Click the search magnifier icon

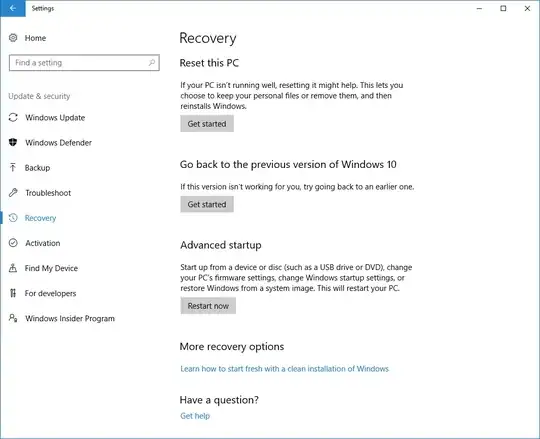pos(152,63)
